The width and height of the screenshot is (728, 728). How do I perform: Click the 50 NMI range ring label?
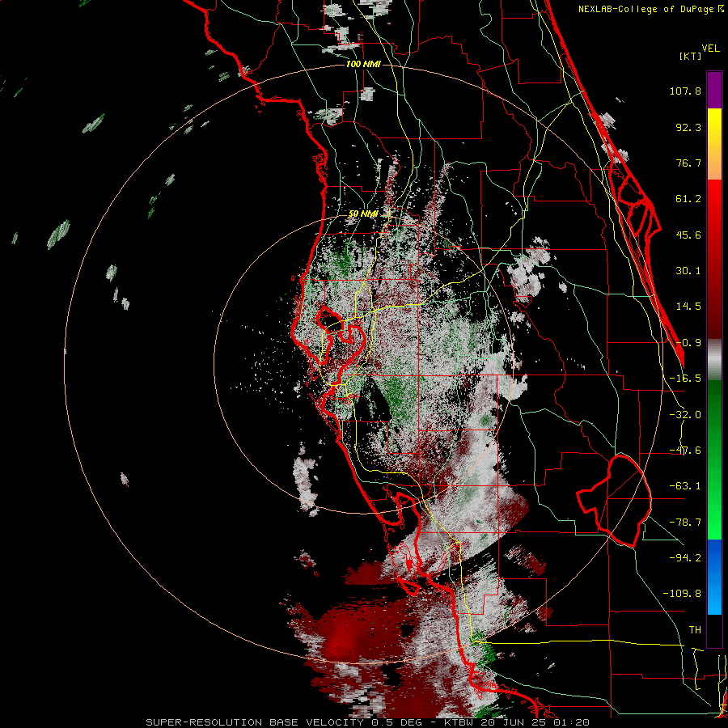coord(363,214)
